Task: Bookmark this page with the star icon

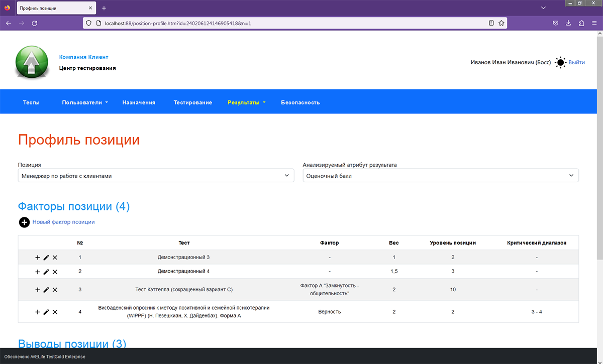Action: pos(501,23)
